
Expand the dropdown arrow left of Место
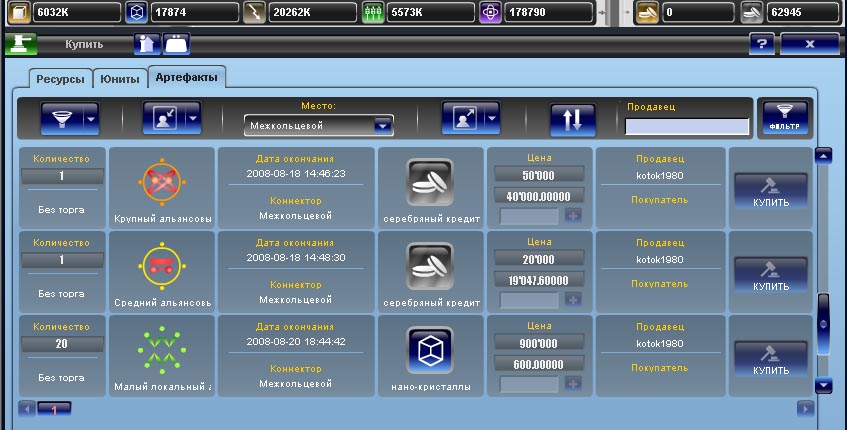click(194, 119)
